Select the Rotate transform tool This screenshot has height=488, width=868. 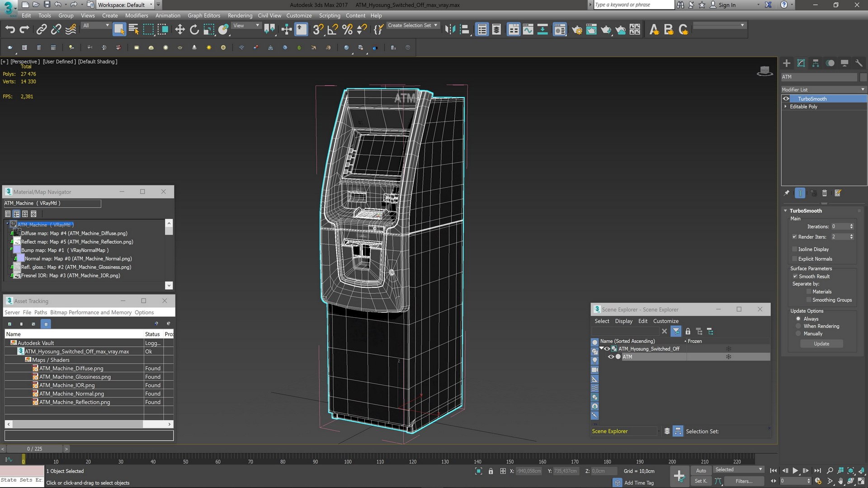click(x=194, y=30)
